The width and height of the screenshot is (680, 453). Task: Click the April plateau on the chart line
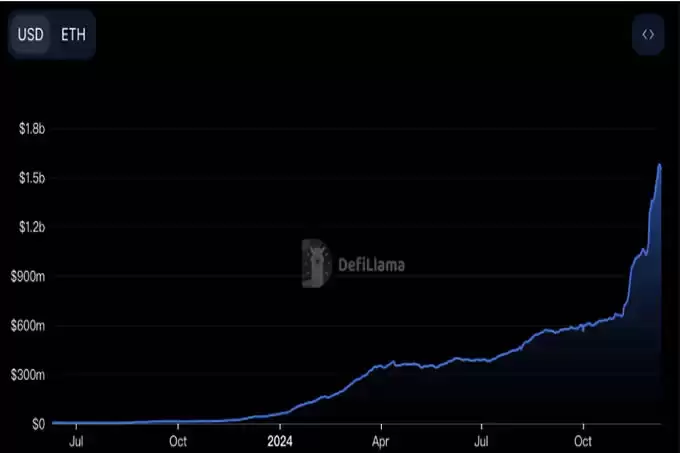click(403, 365)
